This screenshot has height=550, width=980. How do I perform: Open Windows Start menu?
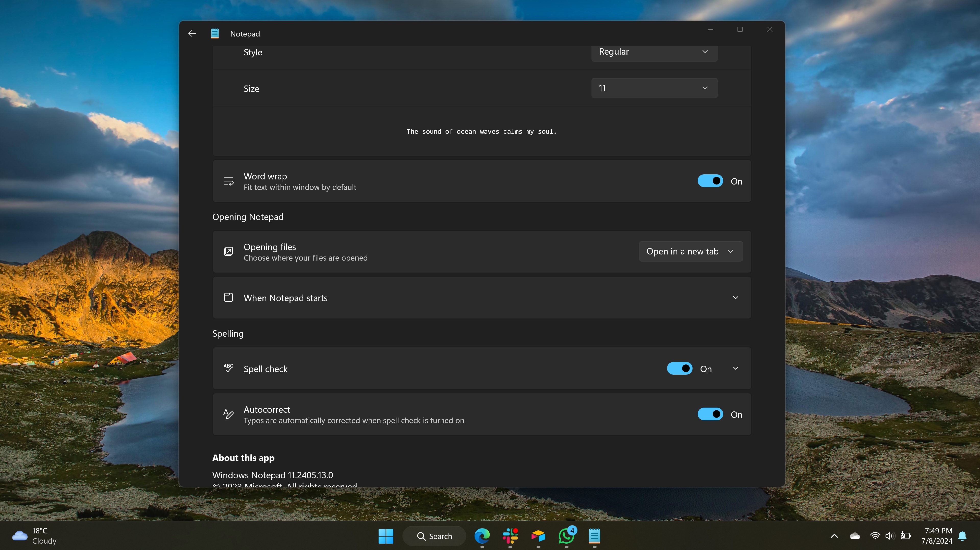click(385, 536)
